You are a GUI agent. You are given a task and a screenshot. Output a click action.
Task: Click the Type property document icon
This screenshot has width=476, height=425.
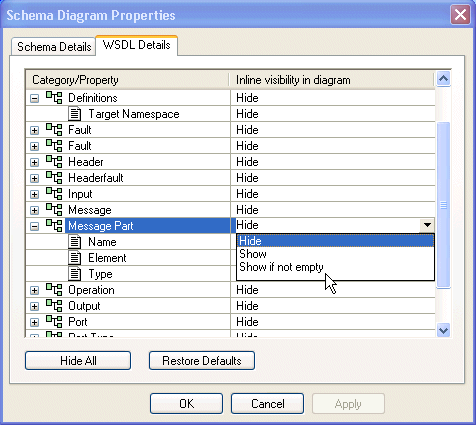pyautogui.click(x=75, y=274)
